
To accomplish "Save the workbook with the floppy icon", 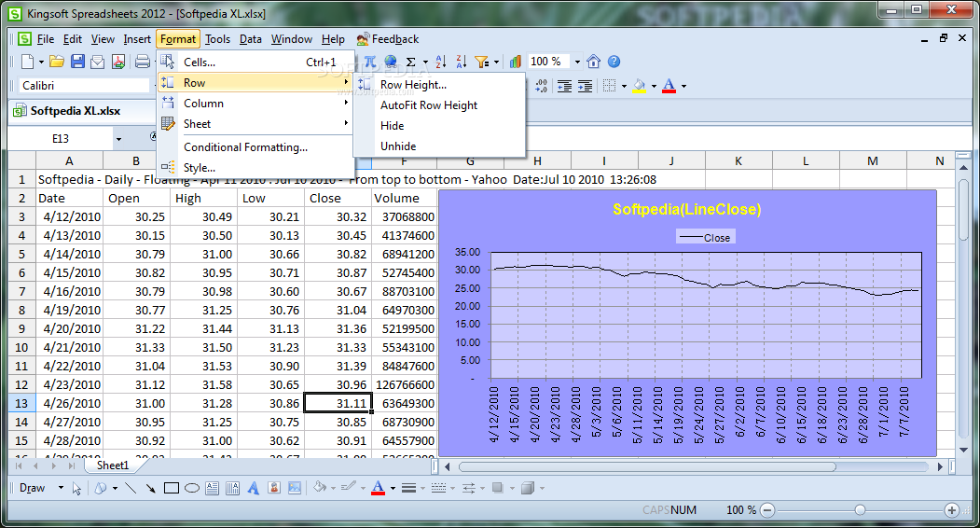I will tap(77, 62).
